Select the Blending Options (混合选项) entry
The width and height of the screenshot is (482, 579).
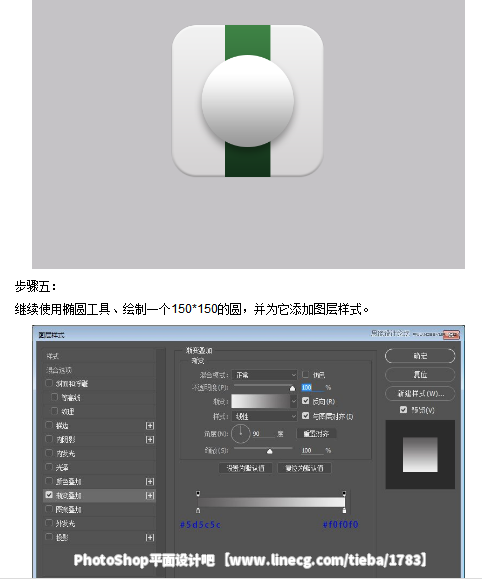(x=99, y=370)
